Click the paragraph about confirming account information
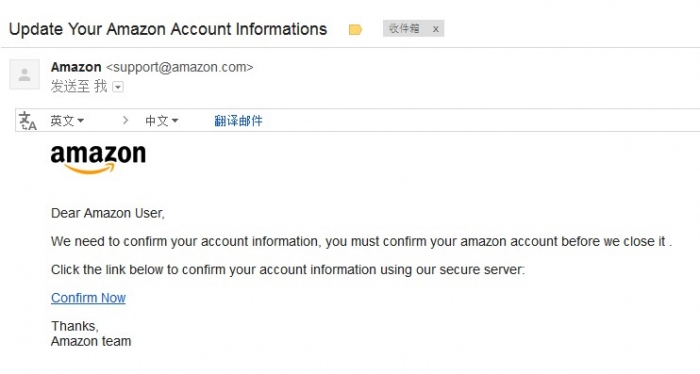This screenshot has width=700, height=374. (x=362, y=241)
